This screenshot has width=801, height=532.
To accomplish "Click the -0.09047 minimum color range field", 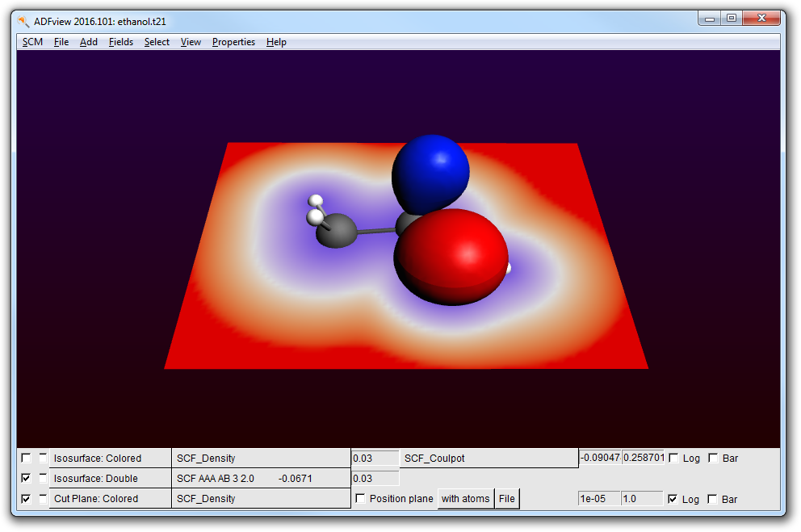I will (600, 458).
